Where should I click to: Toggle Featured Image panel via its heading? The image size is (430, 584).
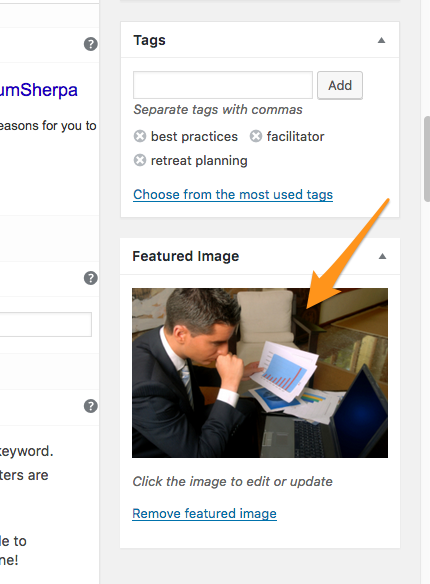click(x=185, y=256)
